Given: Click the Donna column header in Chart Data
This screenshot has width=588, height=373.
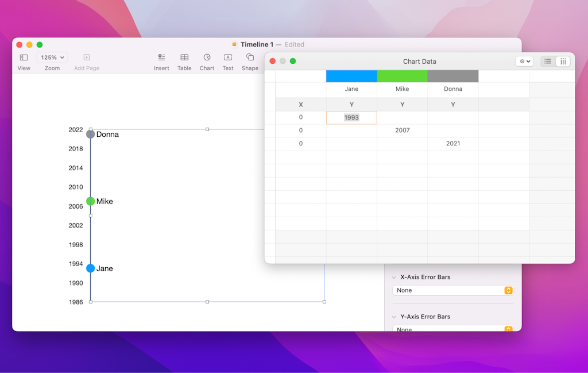Looking at the screenshot, I should pyautogui.click(x=452, y=89).
